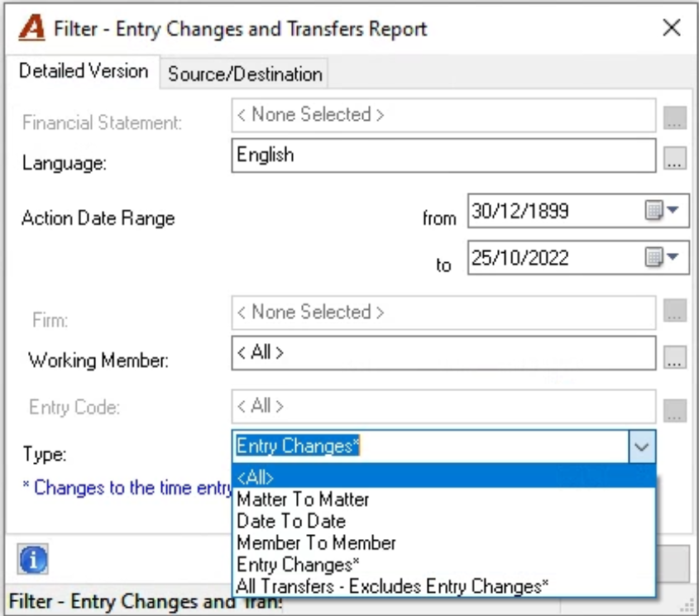This screenshot has height=616, width=699.
Task: Open the Source/Destination tab
Action: pyautogui.click(x=245, y=74)
